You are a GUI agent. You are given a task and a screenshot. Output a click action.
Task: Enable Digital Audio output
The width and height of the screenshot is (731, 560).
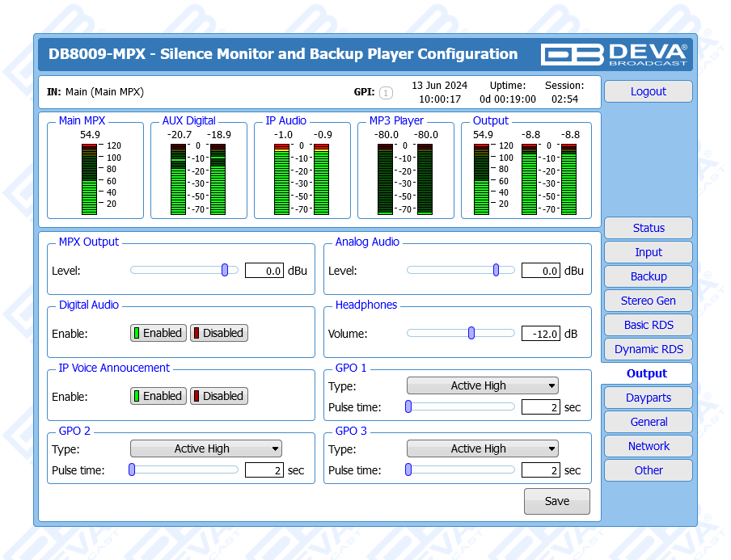[158, 333]
